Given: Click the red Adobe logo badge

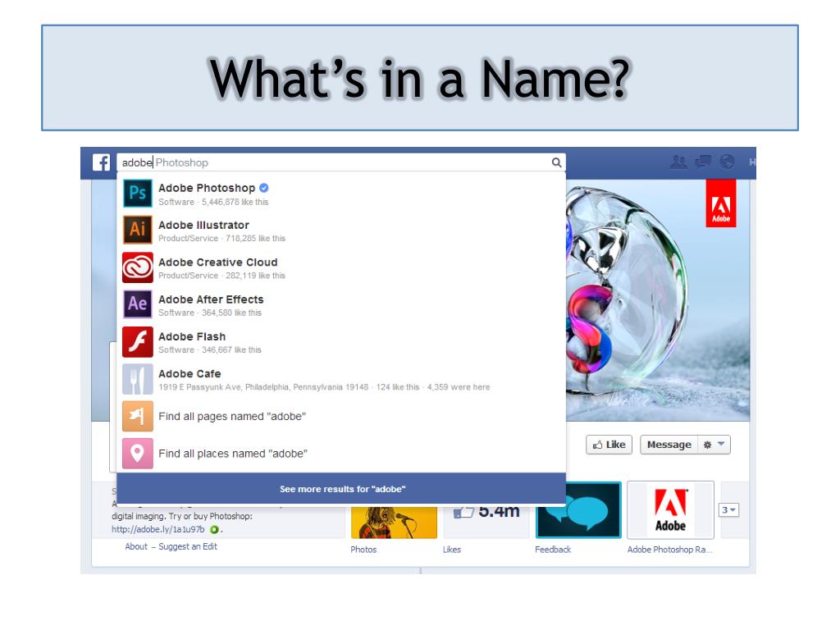Looking at the screenshot, I should 721,203.
